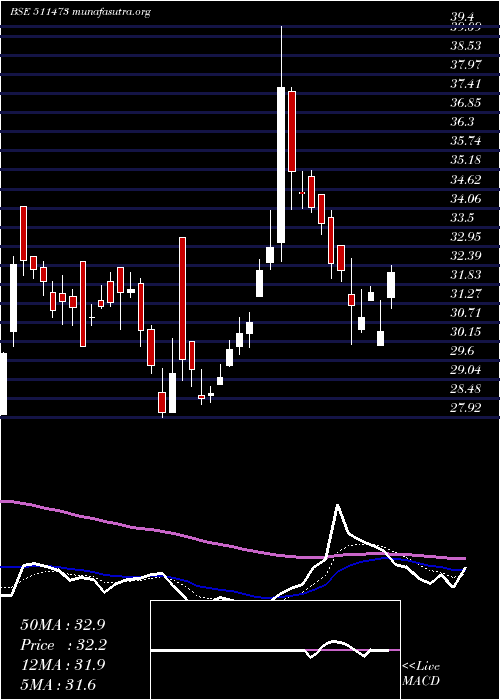This screenshot has height=700, width=500.
Task: Click the 50MA : 32.9 readout
Action: coord(63,625)
